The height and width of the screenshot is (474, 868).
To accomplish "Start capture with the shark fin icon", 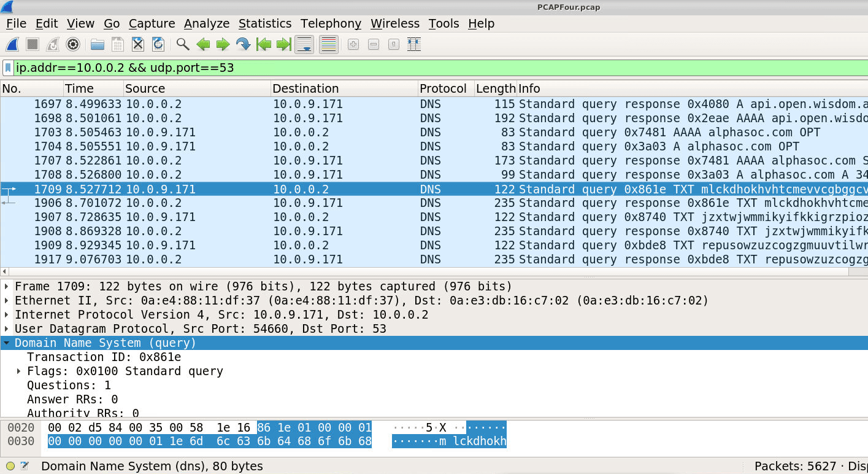I will [12, 44].
